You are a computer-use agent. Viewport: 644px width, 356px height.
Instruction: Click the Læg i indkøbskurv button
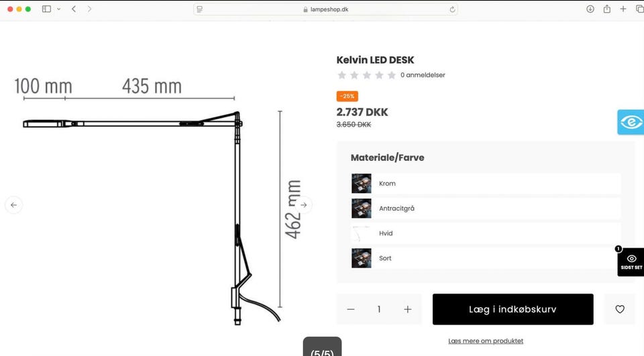pos(513,309)
